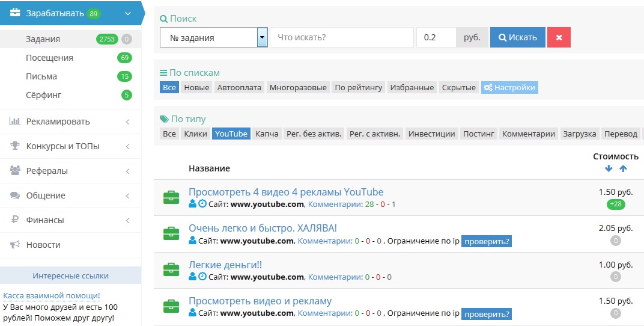
Task: Click the megaphone icon beside Новости
Action: pos(15,245)
